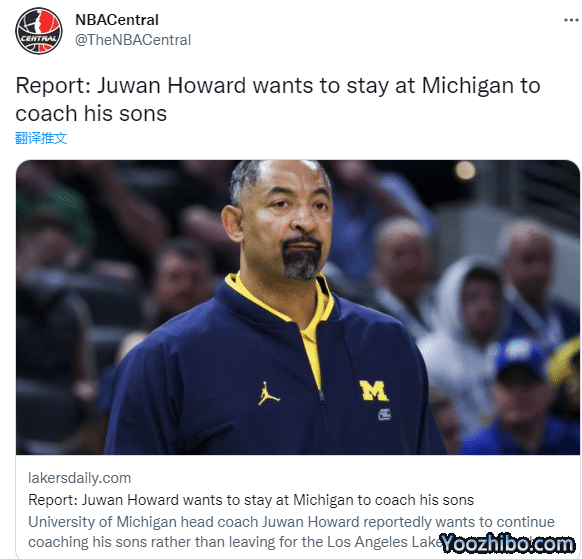582x559 pixels.
Task: Click the yellow Michigan M logo
Action: pos(373,391)
